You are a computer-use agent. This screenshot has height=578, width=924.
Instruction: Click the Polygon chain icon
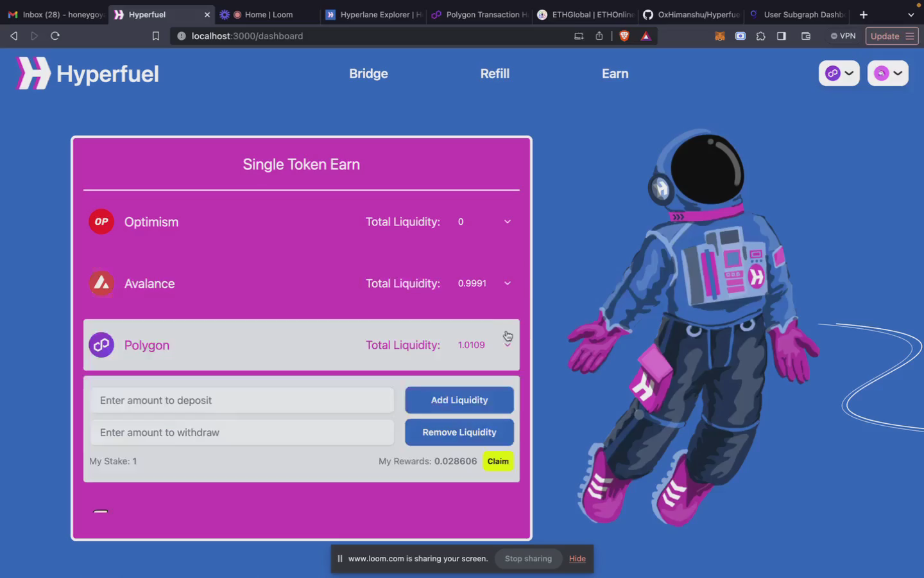(101, 345)
